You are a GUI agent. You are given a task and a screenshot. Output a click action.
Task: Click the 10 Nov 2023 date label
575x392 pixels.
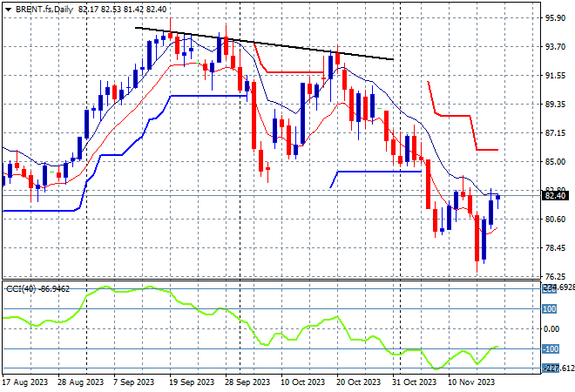[471, 382]
